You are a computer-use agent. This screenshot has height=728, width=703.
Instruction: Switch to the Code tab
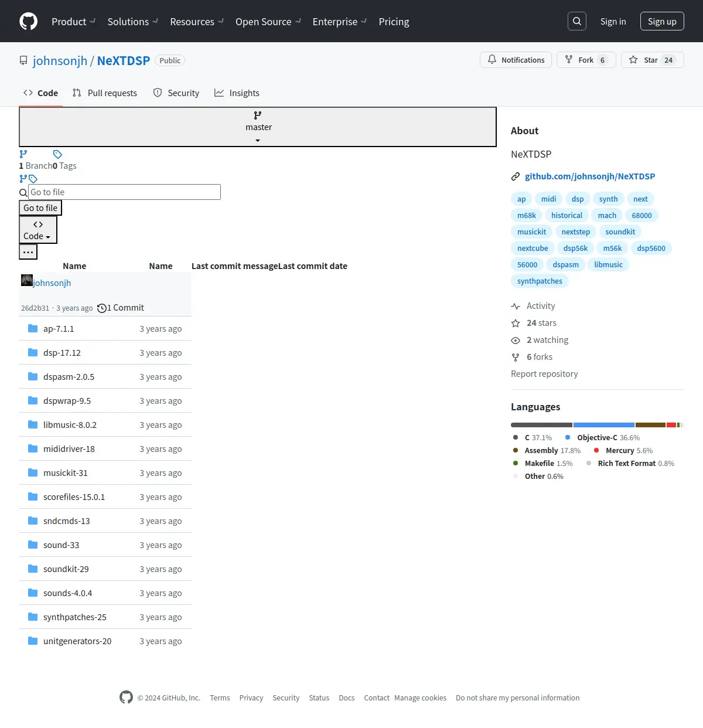(40, 93)
